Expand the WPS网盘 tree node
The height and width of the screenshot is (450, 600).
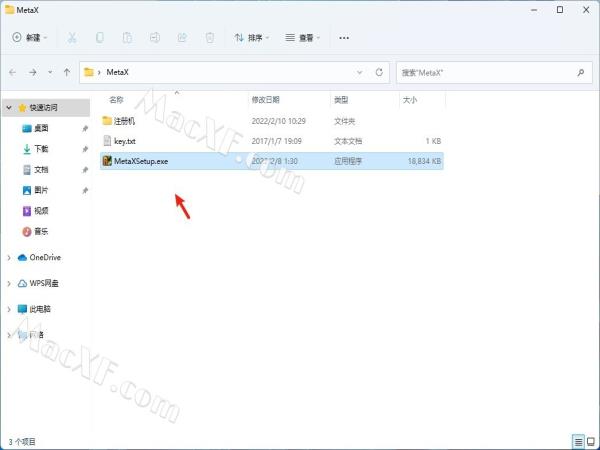[x=9, y=284]
